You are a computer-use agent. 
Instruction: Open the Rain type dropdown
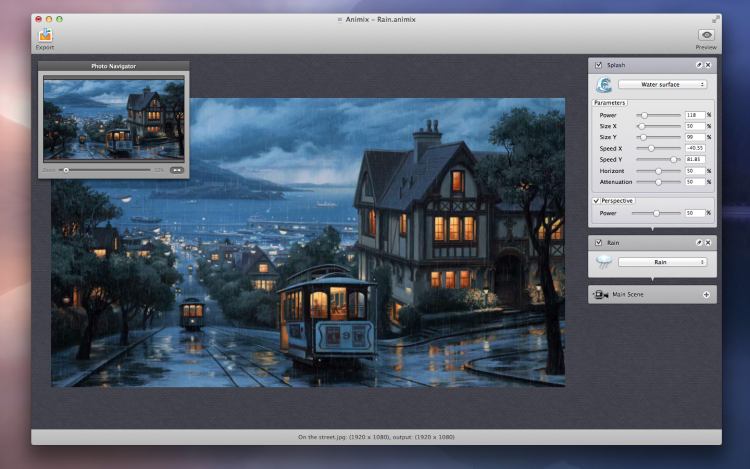coord(662,262)
